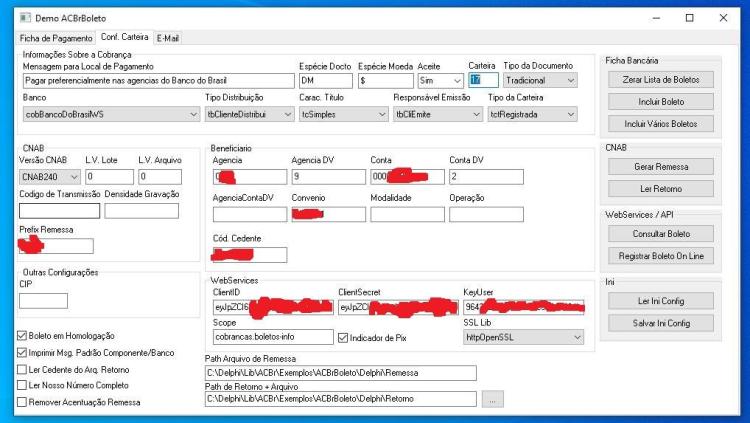Expand the Tipo da Carteira dropdown
The image size is (750, 423).
point(532,114)
